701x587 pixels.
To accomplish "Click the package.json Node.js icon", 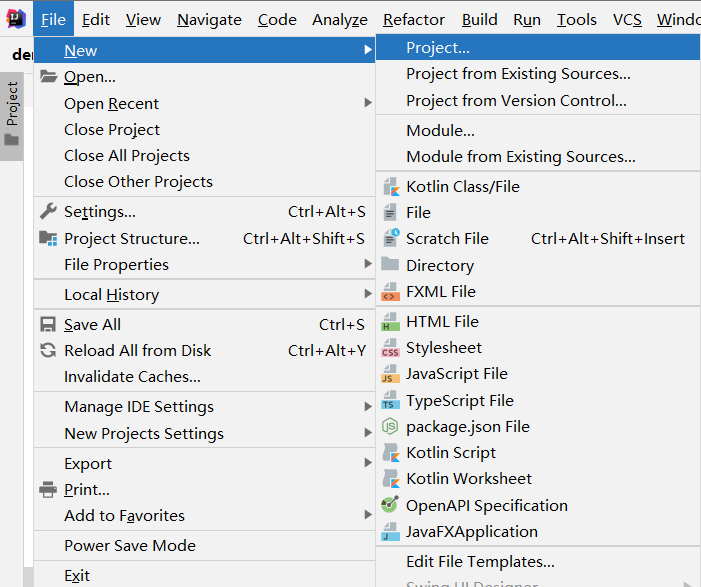I will (x=390, y=426).
